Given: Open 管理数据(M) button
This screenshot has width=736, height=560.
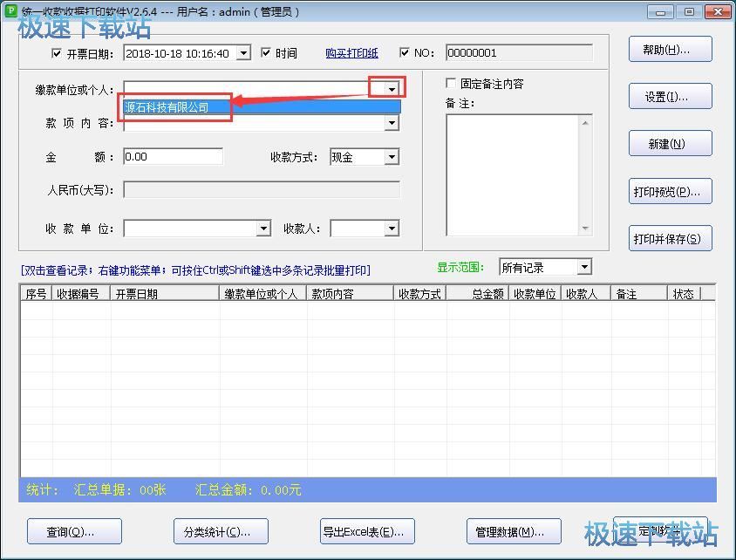Looking at the screenshot, I should tap(514, 531).
